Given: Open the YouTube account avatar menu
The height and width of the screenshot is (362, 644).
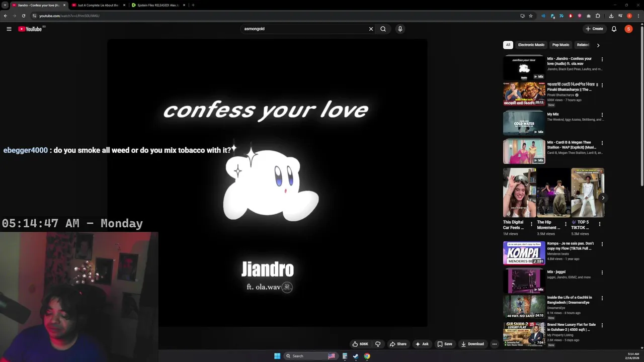Looking at the screenshot, I should [x=628, y=29].
